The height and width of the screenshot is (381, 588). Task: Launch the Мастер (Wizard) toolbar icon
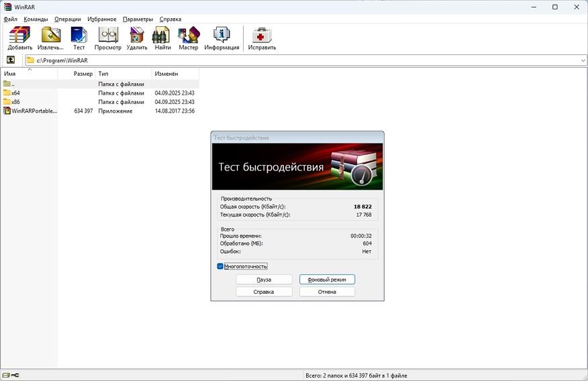(x=188, y=38)
